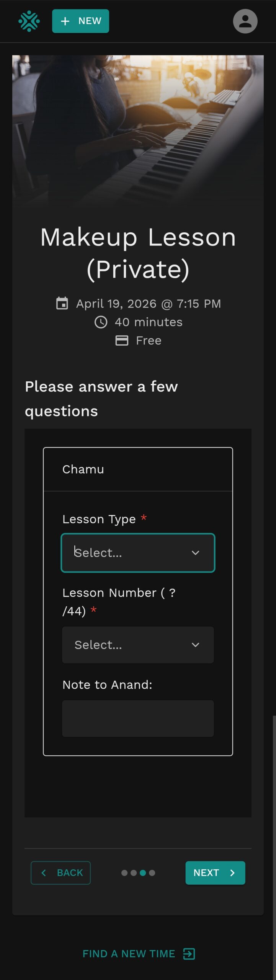Click the left chevron on the BACK button
The height and width of the screenshot is (980, 276).
click(x=44, y=872)
